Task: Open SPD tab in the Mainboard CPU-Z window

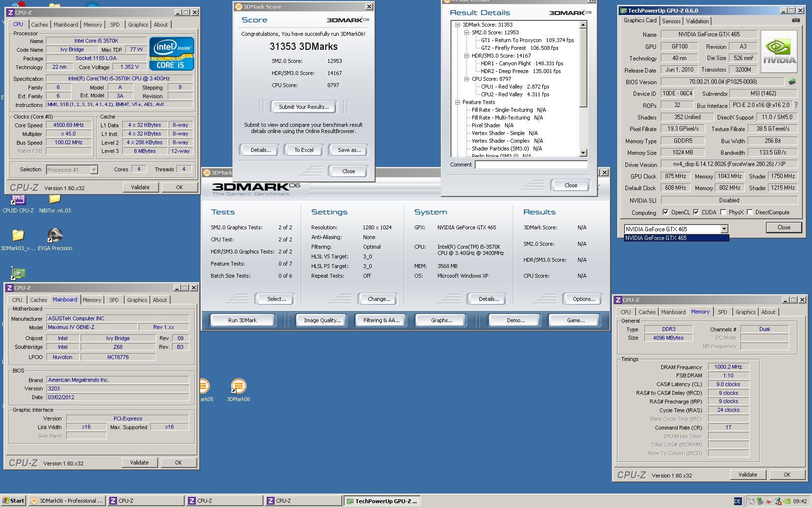Action: tap(114, 300)
